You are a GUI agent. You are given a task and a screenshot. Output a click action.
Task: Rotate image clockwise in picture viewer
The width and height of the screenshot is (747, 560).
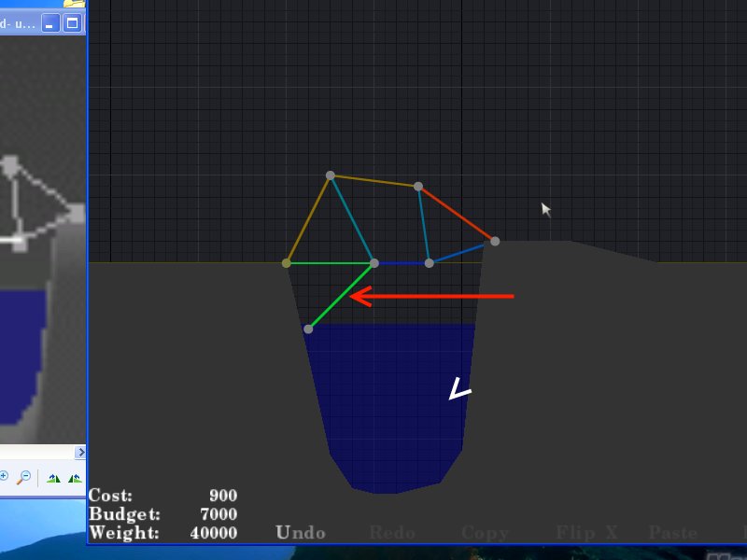[53, 478]
